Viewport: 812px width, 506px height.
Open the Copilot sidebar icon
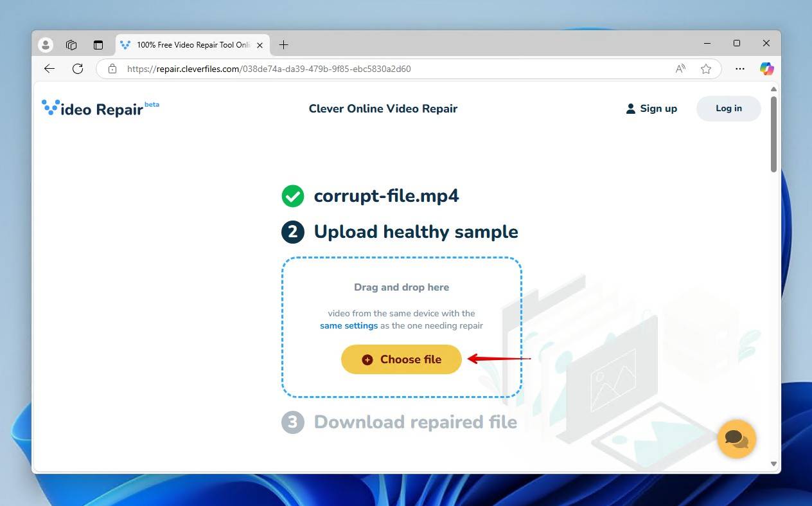[x=766, y=69]
